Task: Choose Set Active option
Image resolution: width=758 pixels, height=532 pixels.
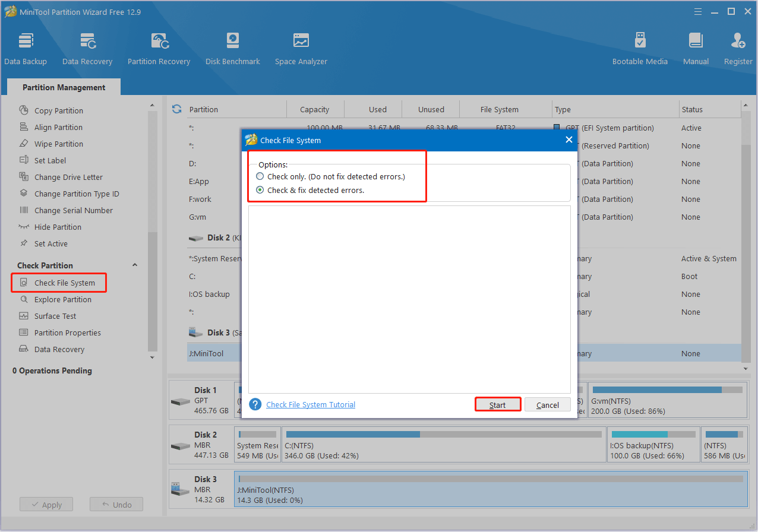Action: pos(51,243)
